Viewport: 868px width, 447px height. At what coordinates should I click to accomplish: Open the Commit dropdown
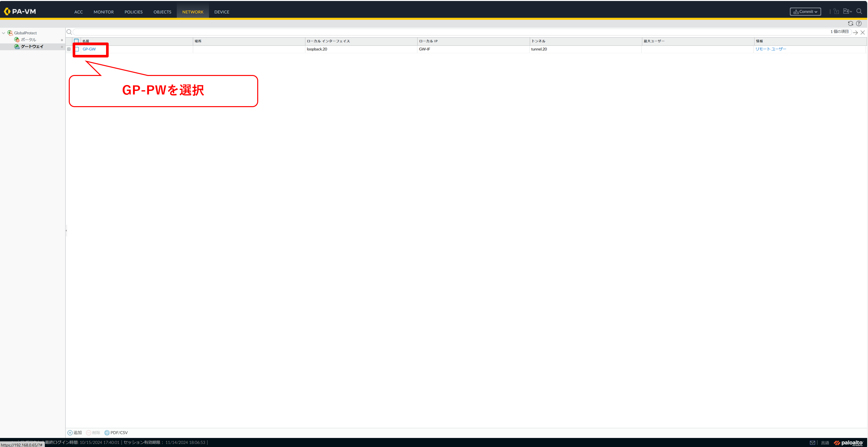coord(805,11)
